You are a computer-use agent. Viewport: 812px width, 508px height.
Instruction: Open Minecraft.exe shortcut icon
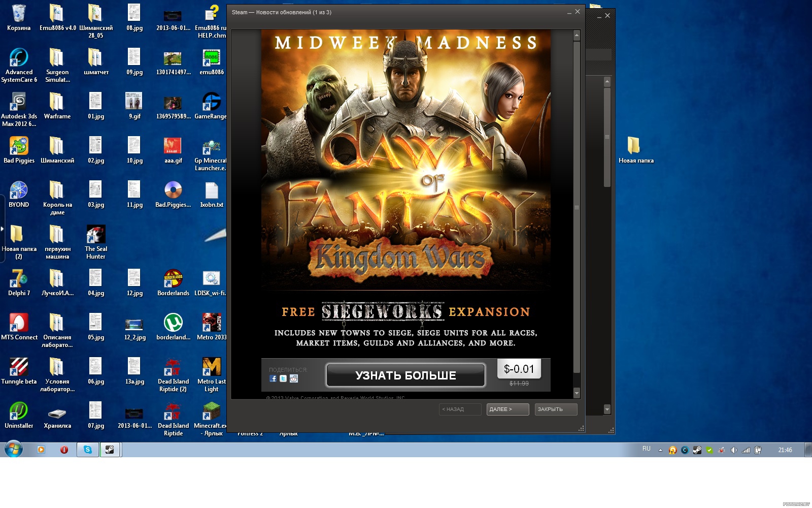coord(212,419)
